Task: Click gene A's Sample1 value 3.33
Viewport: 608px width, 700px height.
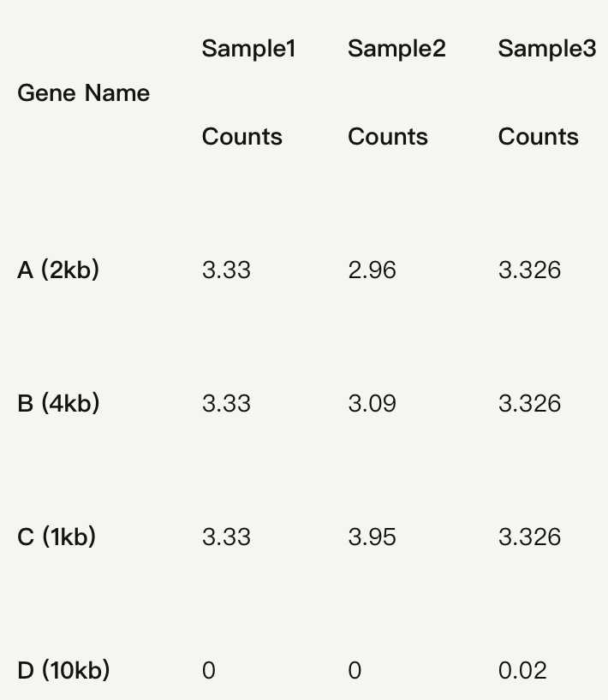Action: point(226,270)
